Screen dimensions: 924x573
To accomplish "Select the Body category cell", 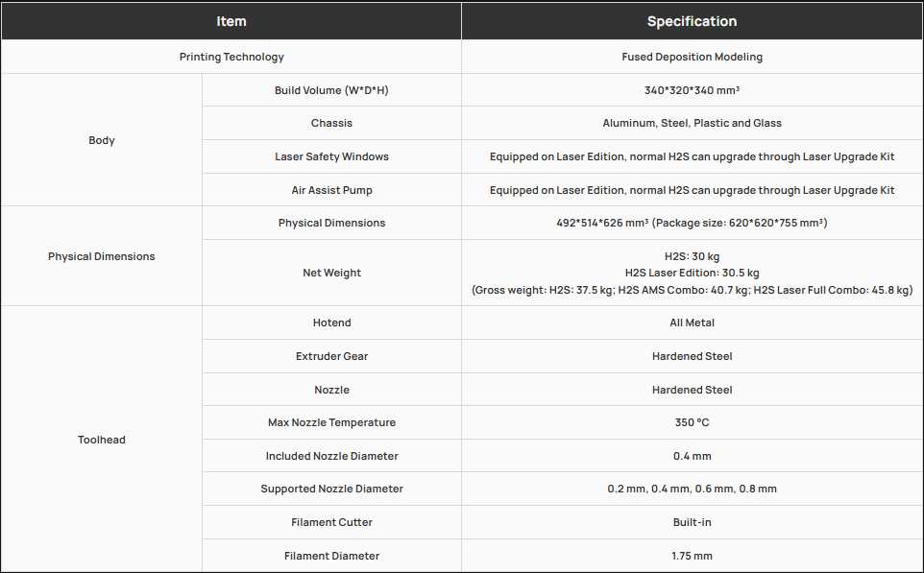I will coord(102,140).
